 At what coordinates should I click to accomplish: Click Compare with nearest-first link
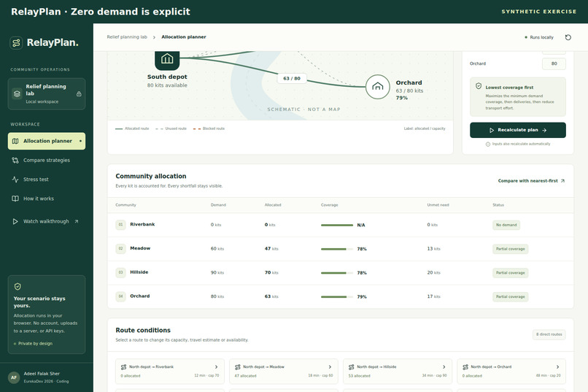[531, 181]
